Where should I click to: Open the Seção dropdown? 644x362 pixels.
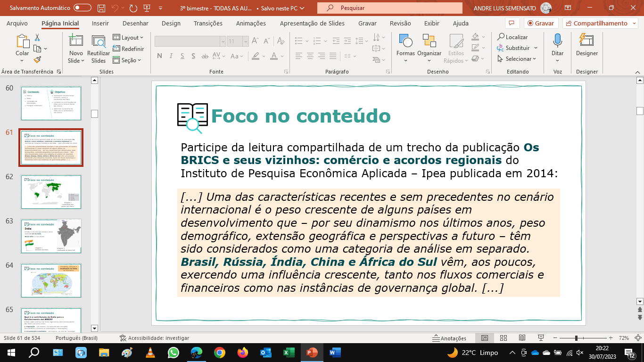pyautogui.click(x=127, y=60)
